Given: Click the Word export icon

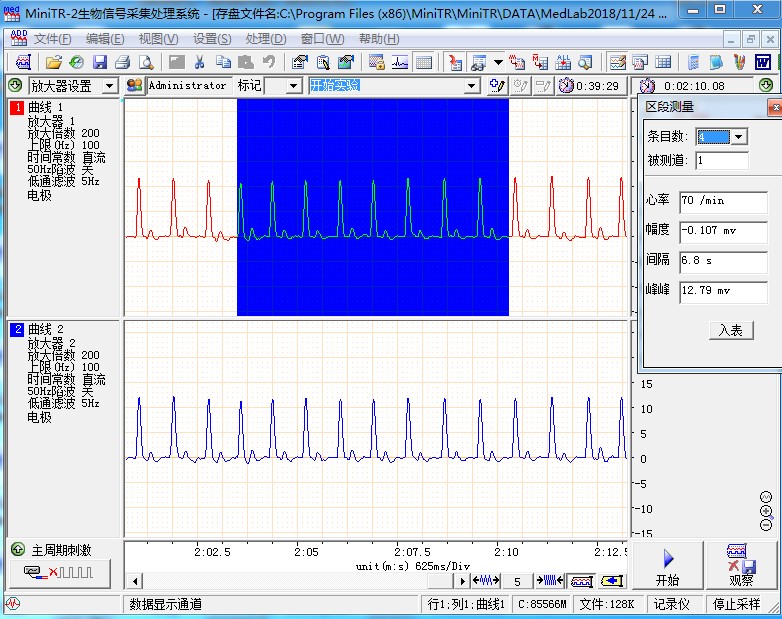Looking at the screenshot, I should [x=762, y=62].
